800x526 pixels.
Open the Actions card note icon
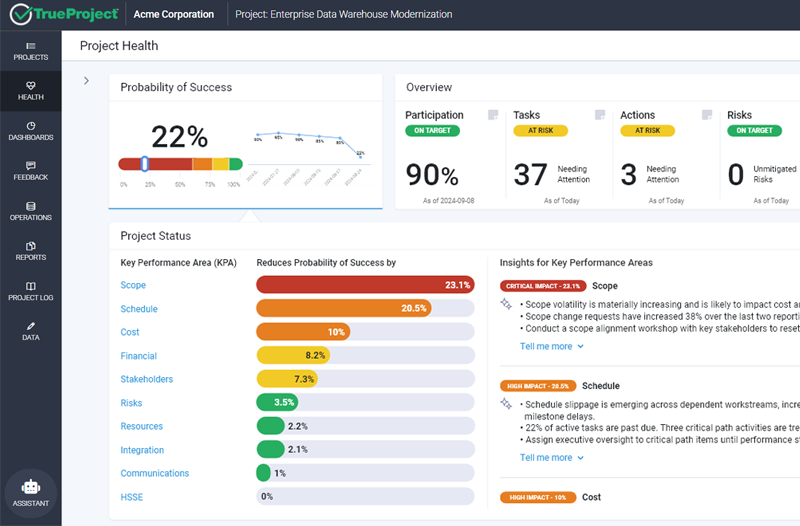pos(707,115)
